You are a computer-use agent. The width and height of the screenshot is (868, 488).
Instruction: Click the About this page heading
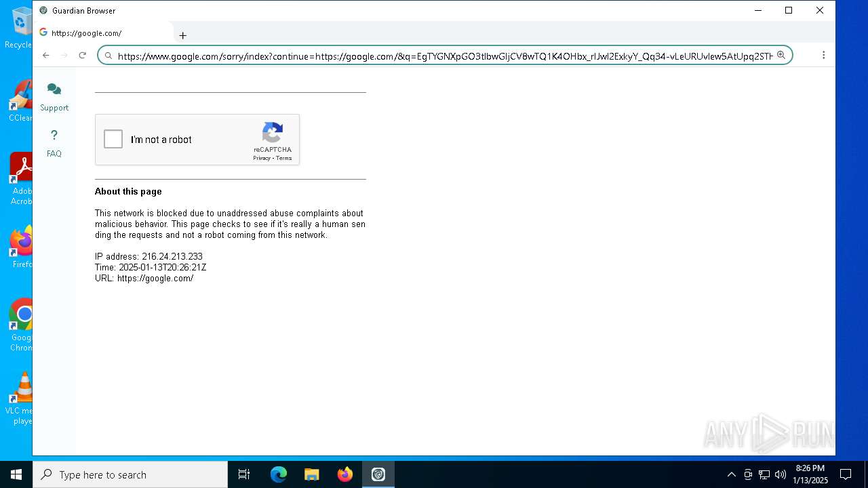point(128,191)
